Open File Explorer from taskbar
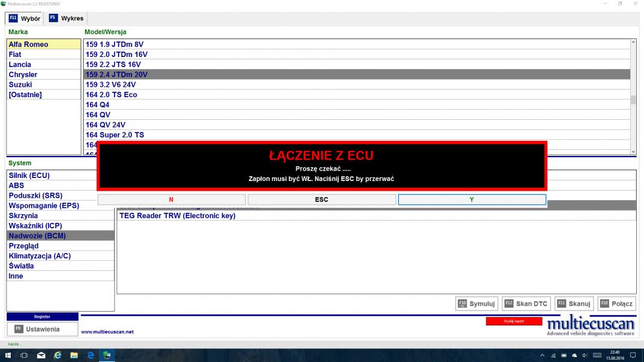Viewport: 644px width, 362px height. (x=74, y=355)
